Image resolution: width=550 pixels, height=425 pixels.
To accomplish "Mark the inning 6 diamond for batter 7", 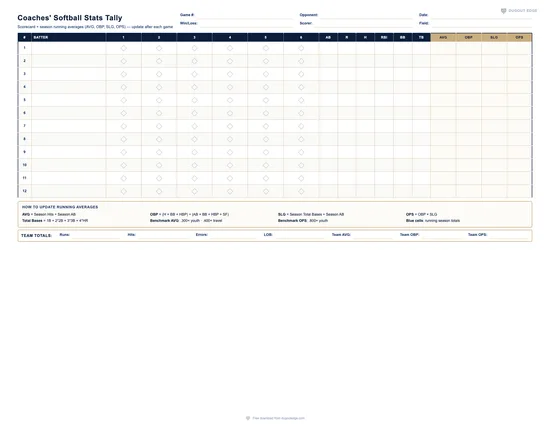I will tap(301, 126).
